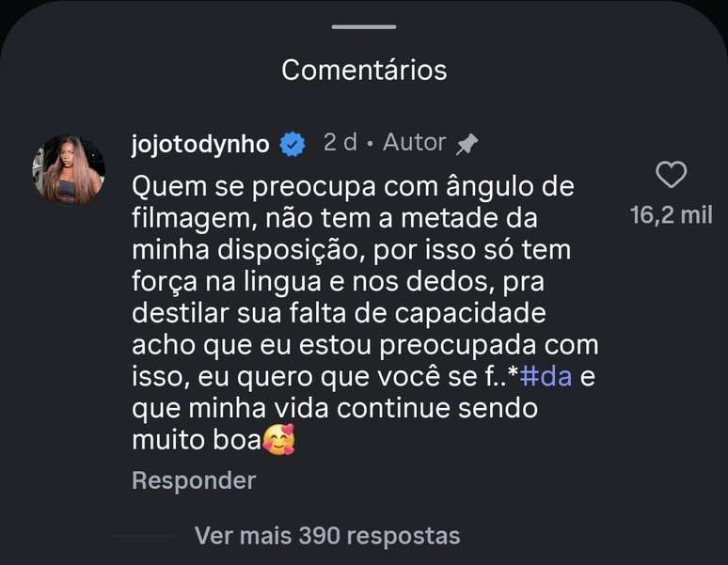This screenshot has width=728, height=565.
Task: Click the horizontal line beside Ver mais
Action: point(143,536)
